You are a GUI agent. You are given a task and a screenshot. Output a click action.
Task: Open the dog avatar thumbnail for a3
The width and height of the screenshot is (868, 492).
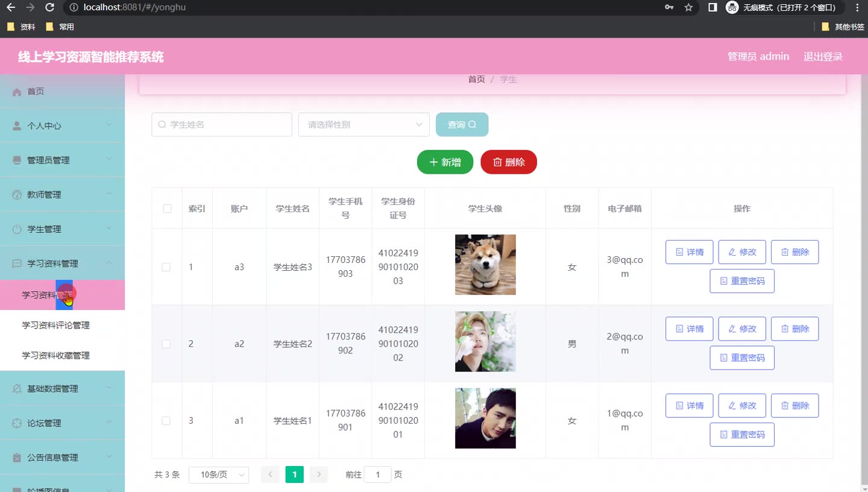(485, 265)
